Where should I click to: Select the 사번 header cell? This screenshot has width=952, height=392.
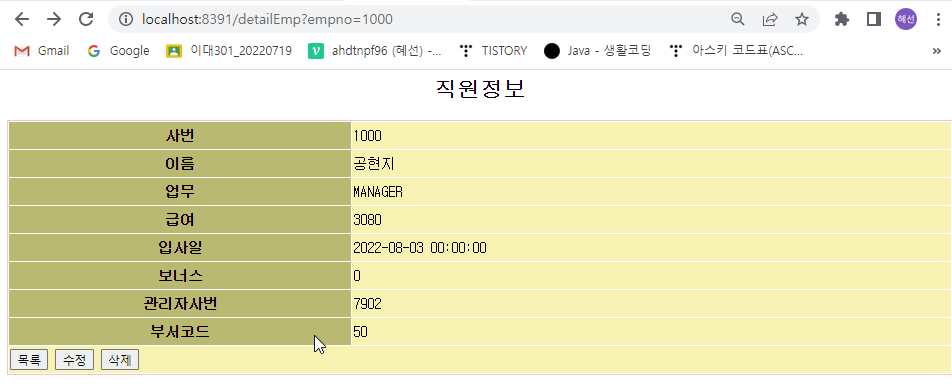pyautogui.click(x=180, y=136)
